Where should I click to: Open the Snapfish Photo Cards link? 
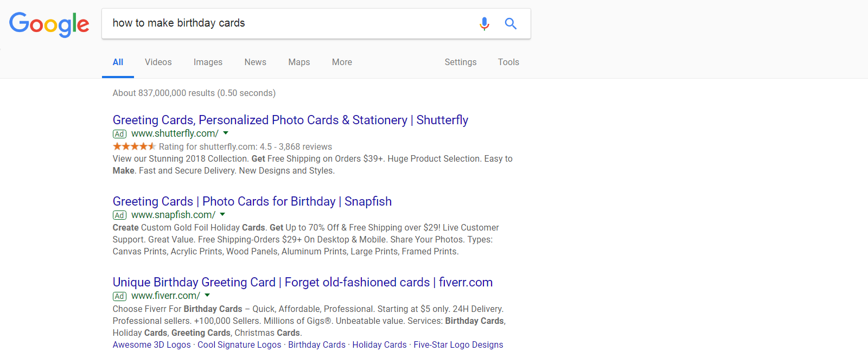click(x=252, y=201)
